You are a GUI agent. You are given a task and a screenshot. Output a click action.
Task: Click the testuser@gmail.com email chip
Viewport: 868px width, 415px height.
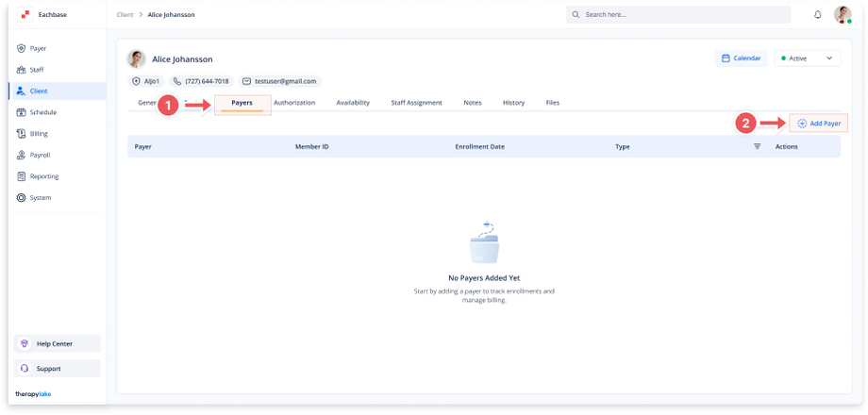pos(280,81)
